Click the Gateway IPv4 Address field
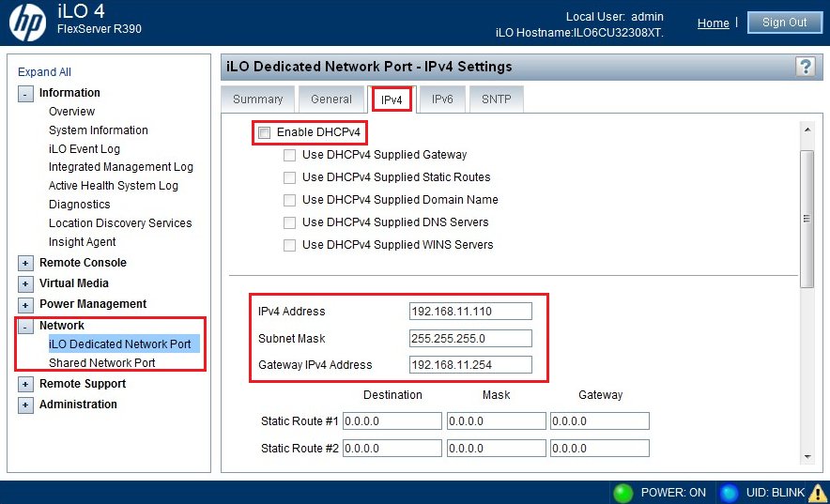This screenshot has width=830, height=504. point(470,365)
